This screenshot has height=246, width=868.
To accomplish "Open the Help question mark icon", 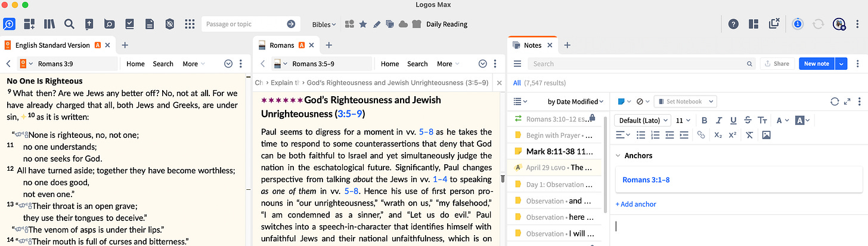I will pos(734,24).
